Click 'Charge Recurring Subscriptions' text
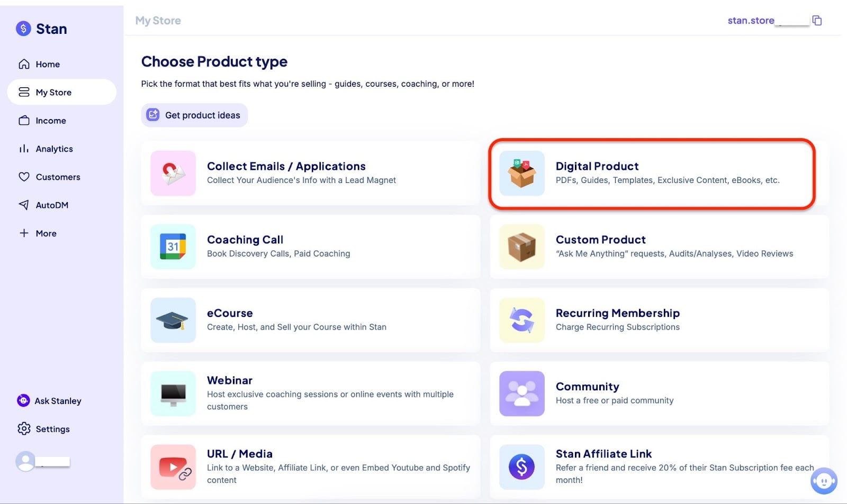The width and height of the screenshot is (847, 504). click(x=618, y=327)
